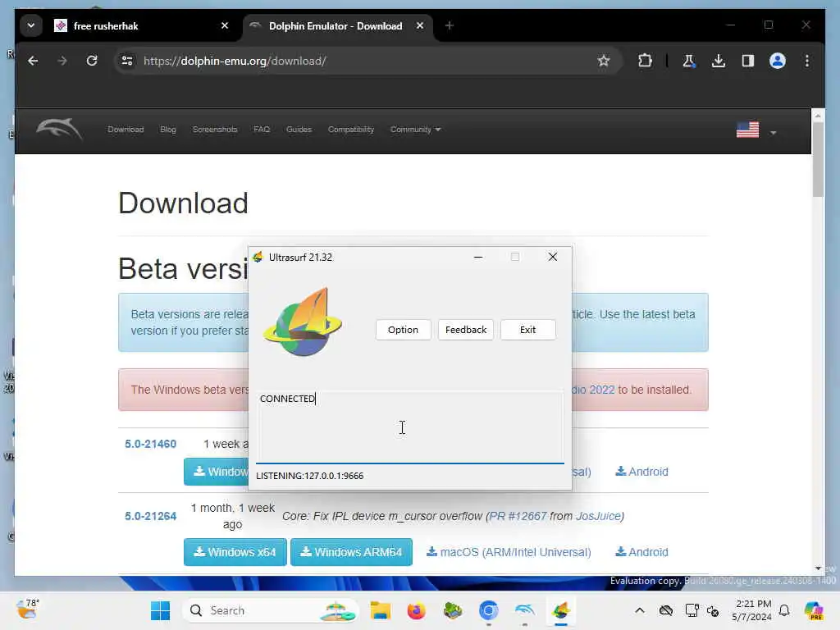This screenshot has width=840, height=630.
Task: Open version 5.0-21264 link
Action: coord(151,517)
